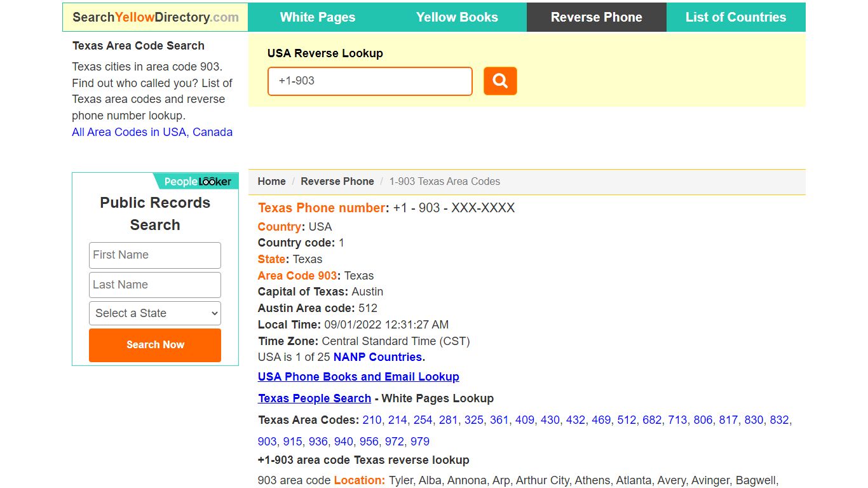The height and width of the screenshot is (488, 868).
Task: Expand the Select a State dropdown
Action: pyautogui.click(x=155, y=313)
